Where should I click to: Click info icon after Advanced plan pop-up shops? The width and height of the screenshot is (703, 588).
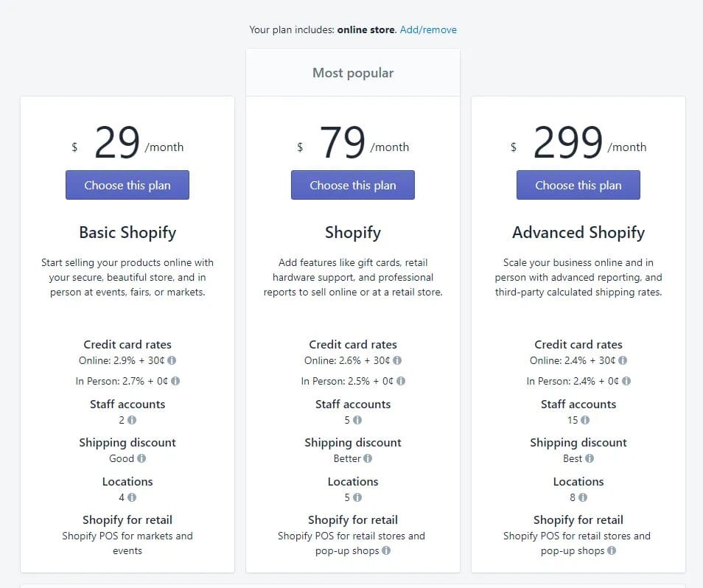click(x=612, y=550)
